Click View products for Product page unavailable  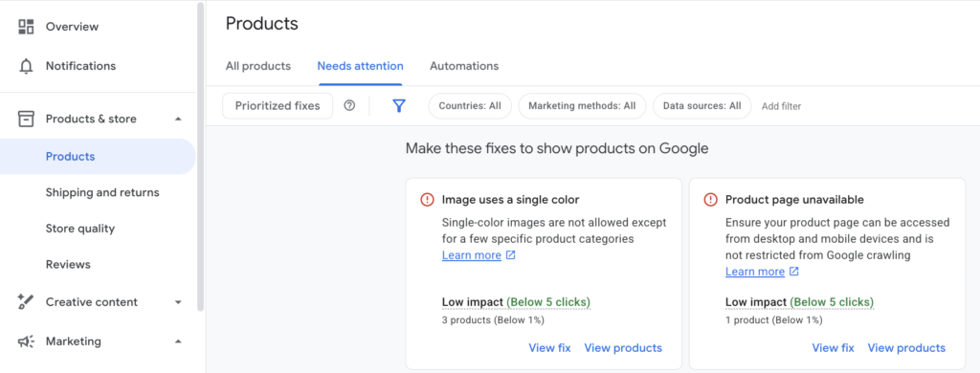pyautogui.click(x=906, y=348)
